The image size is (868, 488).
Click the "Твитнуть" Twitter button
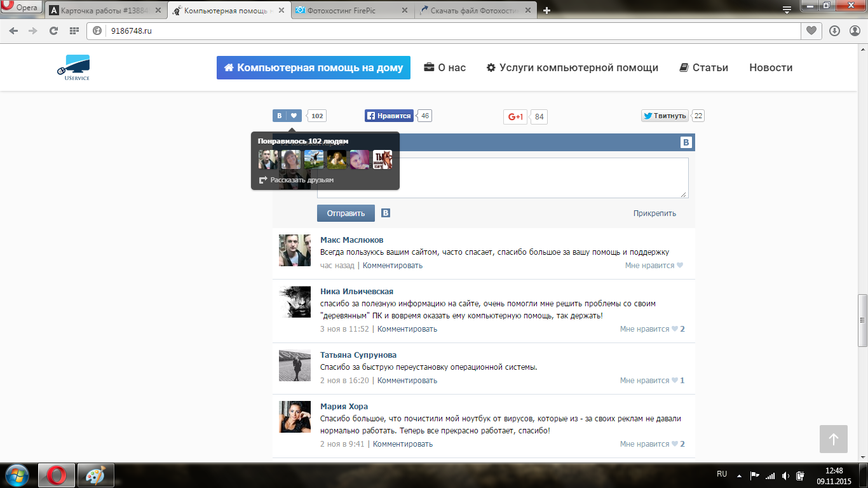(x=665, y=116)
